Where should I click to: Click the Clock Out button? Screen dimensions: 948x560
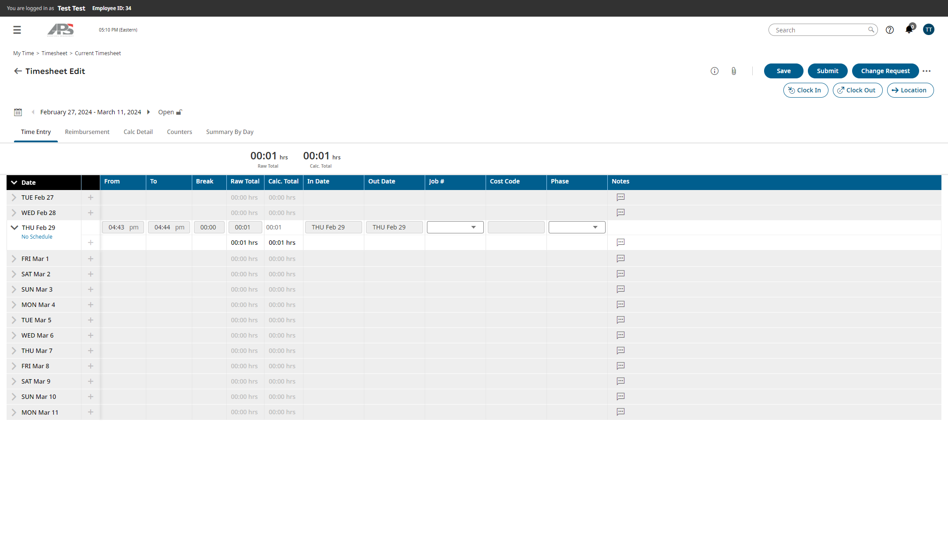(857, 90)
